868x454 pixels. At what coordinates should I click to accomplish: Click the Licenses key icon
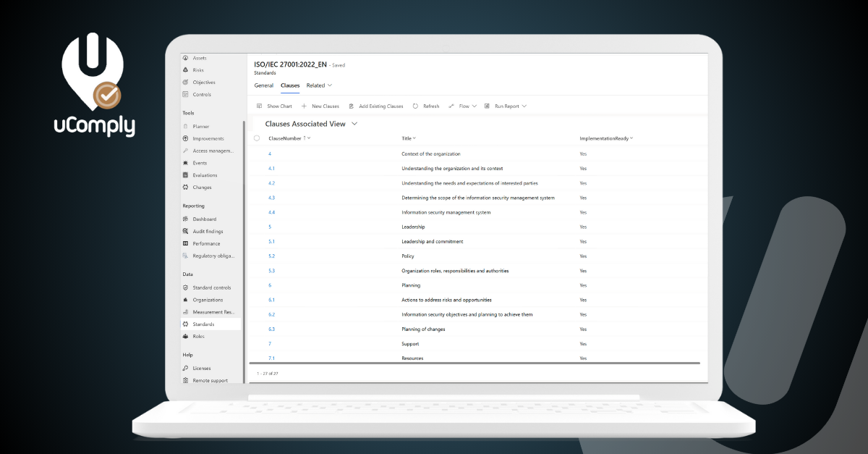[x=185, y=369]
